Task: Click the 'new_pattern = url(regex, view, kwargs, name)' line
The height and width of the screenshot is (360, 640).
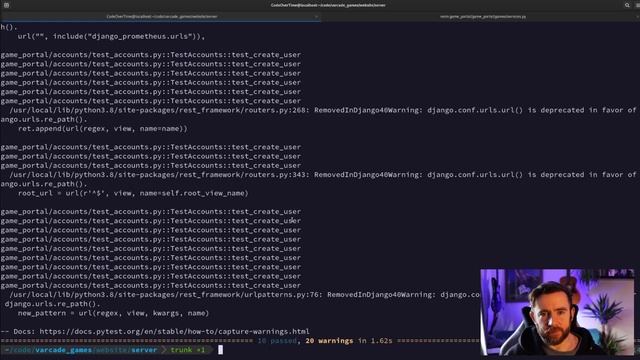Action: (x=113, y=313)
